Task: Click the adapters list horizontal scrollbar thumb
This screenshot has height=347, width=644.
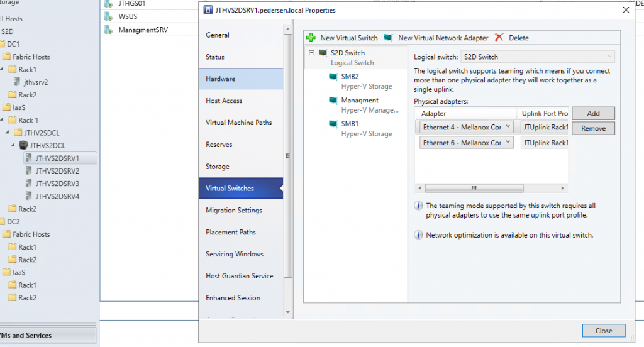Action: coord(474,188)
